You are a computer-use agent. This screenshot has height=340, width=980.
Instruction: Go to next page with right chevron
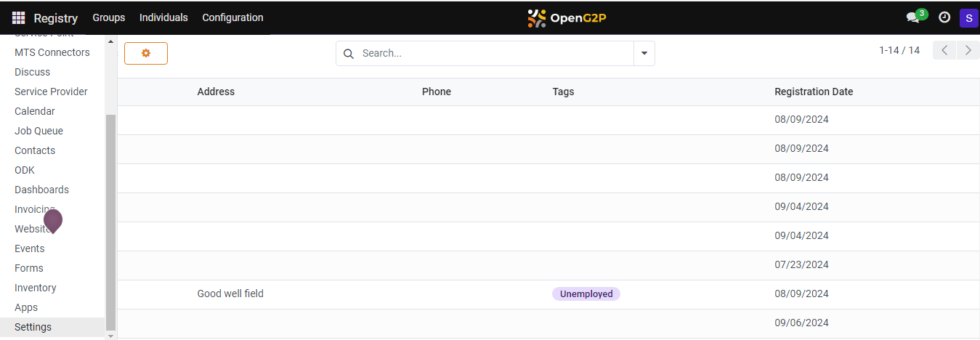pyautogui.click(x=968, y=50)
